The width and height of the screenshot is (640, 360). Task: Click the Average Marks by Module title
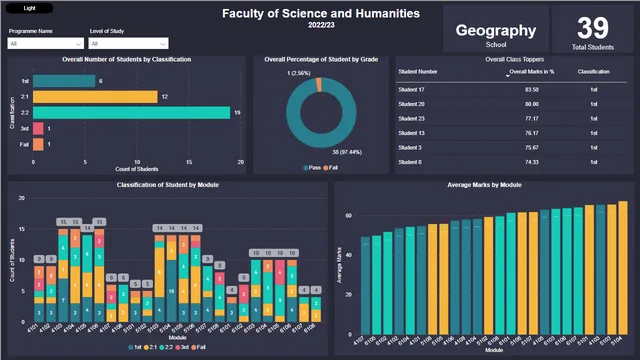tap(484, 185)
